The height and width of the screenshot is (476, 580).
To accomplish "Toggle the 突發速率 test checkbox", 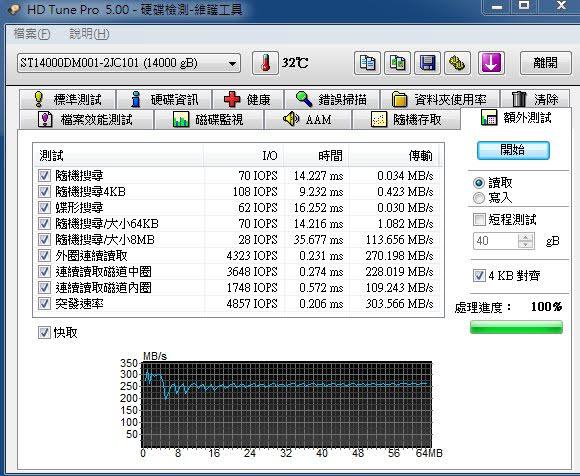I will (x=44, y=304).
